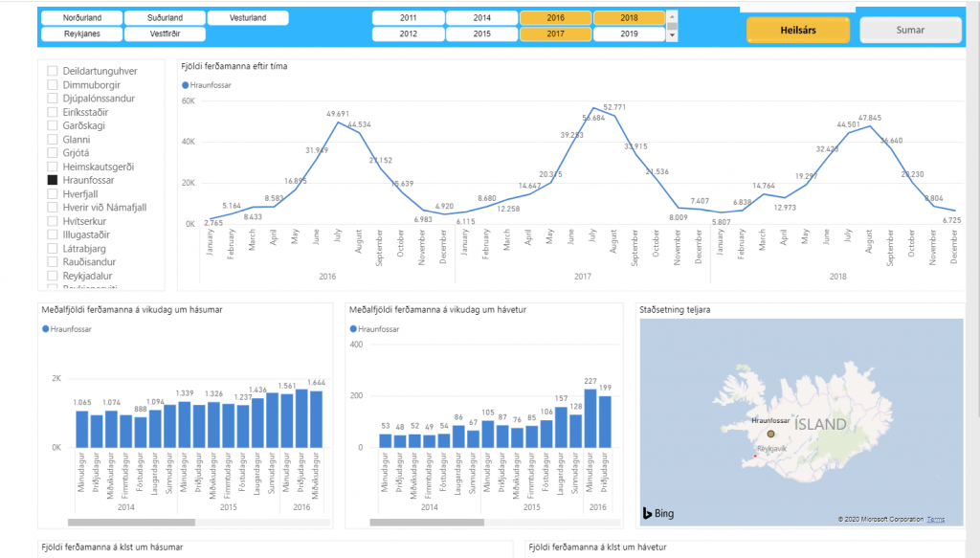Click the year slicer scrollbar thumb
Viewport: 980px width, 558px height.
point(673,26)
